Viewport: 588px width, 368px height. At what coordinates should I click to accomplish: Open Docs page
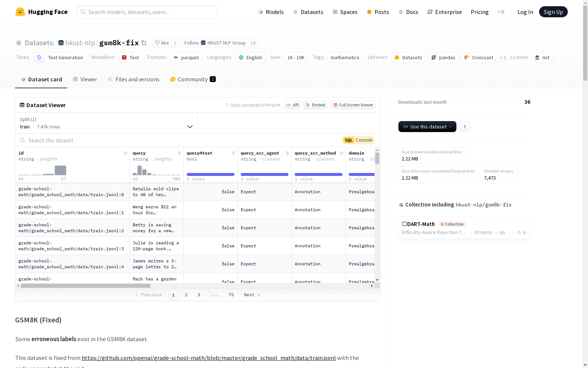coord(408,12)
